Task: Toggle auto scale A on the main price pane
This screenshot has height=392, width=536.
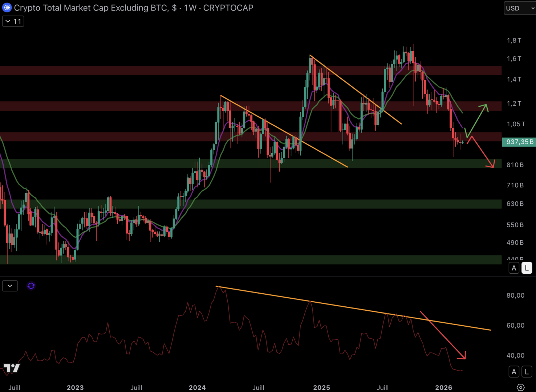Action: tap(514, 268)
